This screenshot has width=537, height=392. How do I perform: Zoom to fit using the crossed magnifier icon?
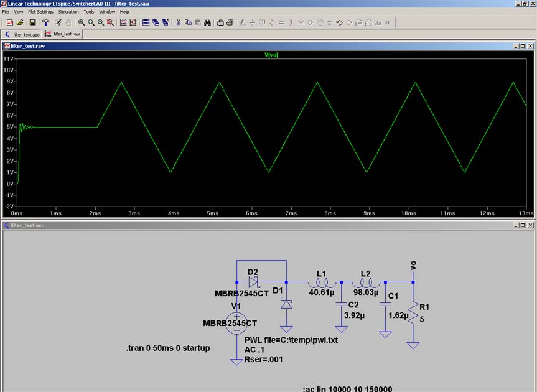tap(110, 22)
